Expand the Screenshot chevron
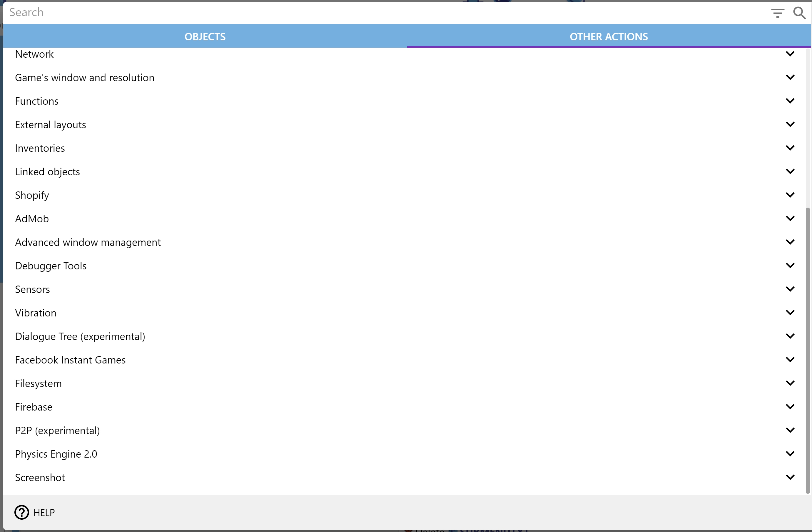812x532 pixels. [790, 477]
